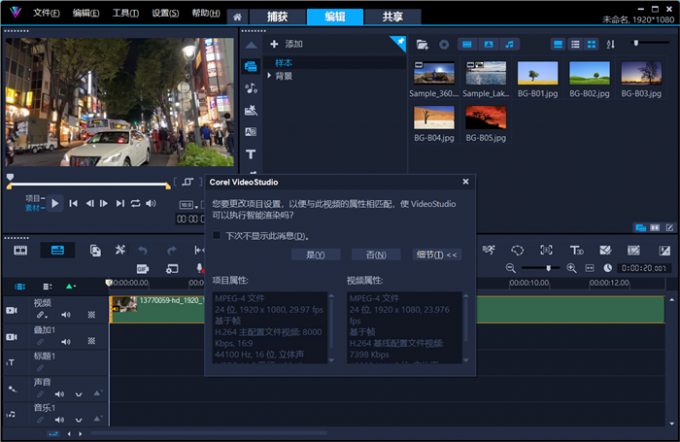Click the 是(Y) button in dialog
The height and width of the screenshot is (442, 680).
pyautogui.click(x=315, y=255)
